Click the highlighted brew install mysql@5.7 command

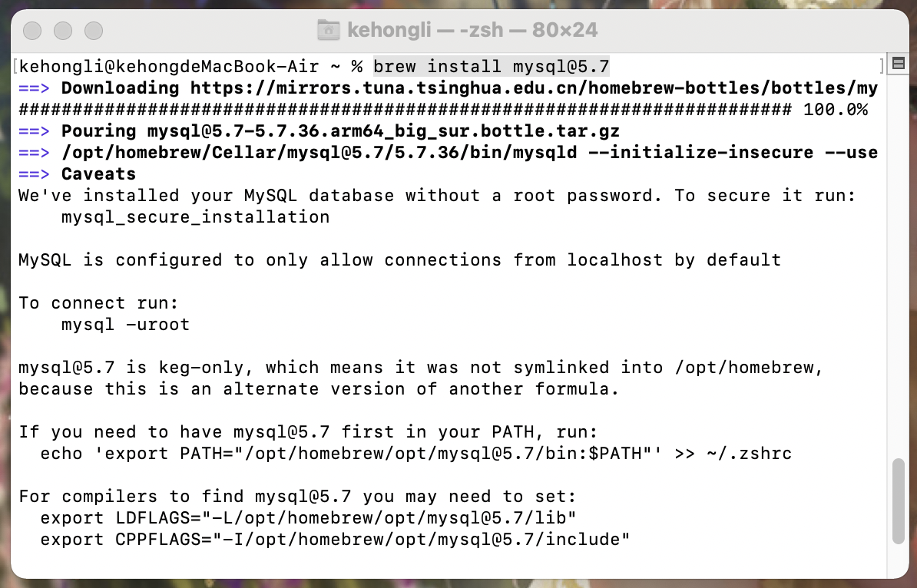492,67
